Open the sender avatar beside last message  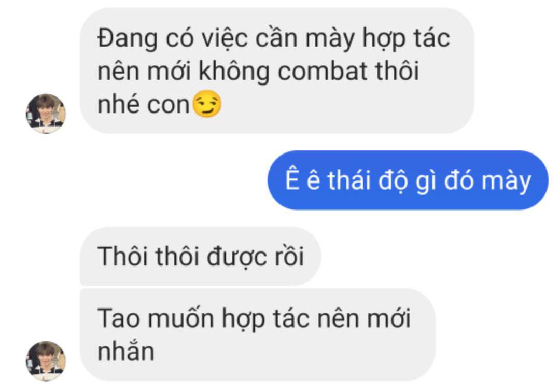pos(46,360)
